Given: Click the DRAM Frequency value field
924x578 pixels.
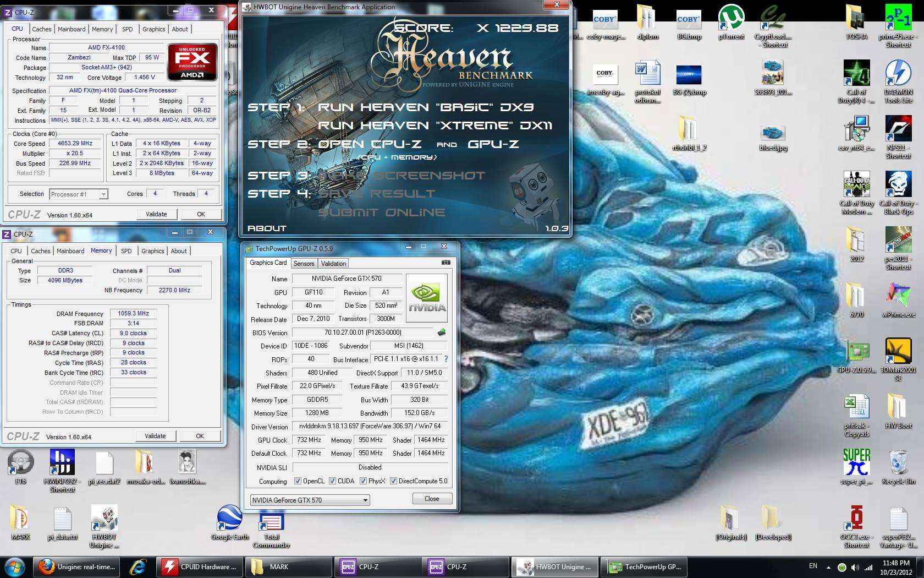Looking at the screenshot, I should coord(133,313).
